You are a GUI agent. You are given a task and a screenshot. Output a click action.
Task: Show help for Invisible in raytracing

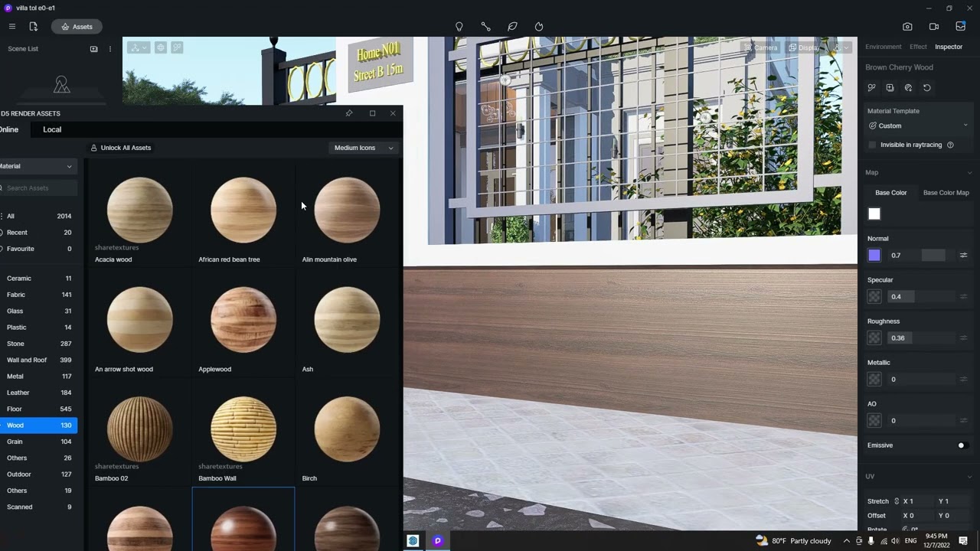tap(951, 145)
